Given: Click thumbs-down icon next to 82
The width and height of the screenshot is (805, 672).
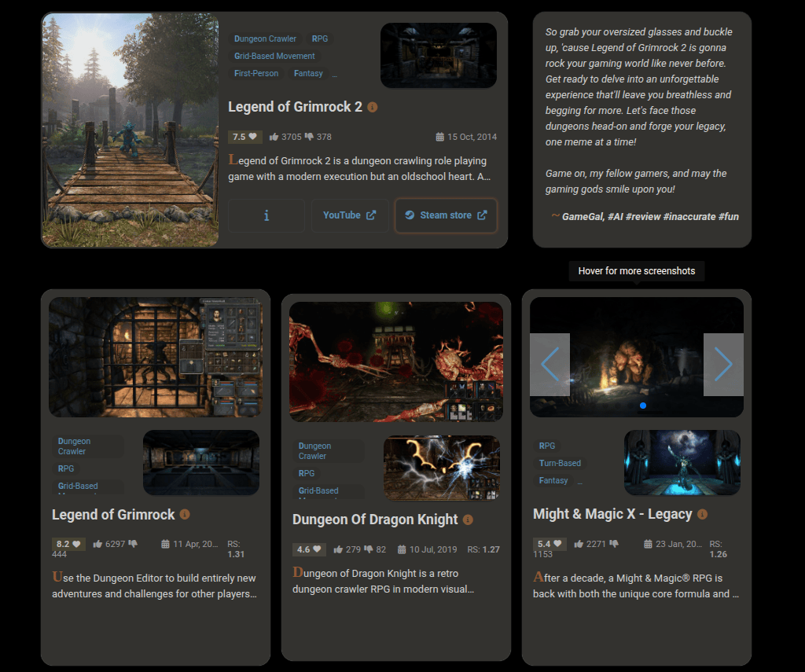Looking at the screenshot, I should coord(369,549).
